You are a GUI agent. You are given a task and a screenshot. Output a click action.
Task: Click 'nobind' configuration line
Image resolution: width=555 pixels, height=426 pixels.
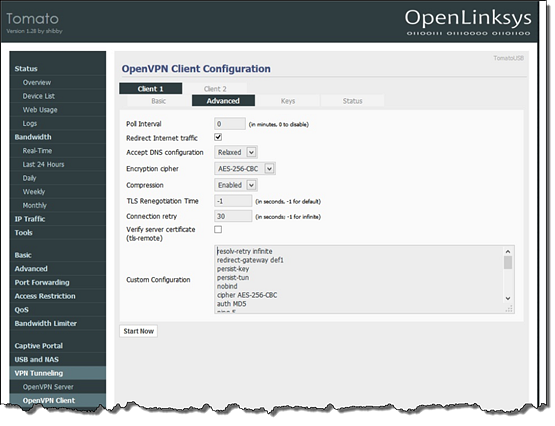tap(227, 286)
